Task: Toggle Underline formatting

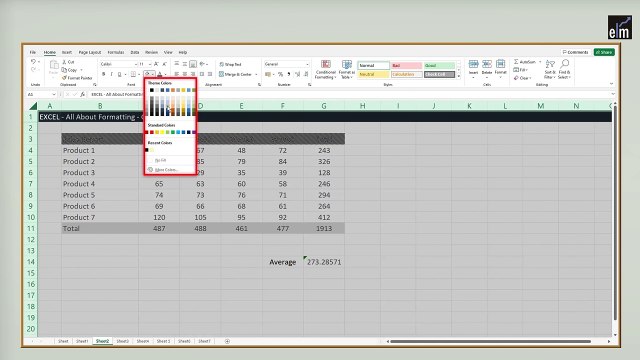Action: click(119, 74)
